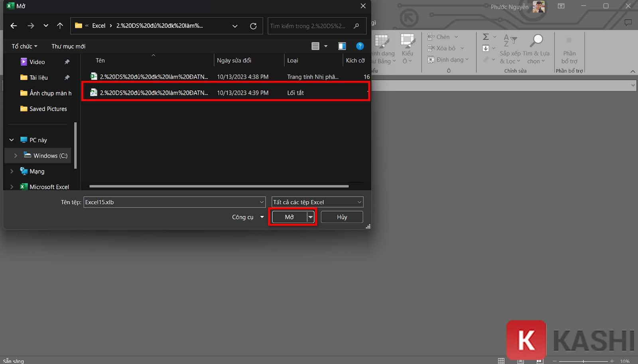This screenshot has height=364, width=638.
Task: Click the horizontal scrollbar in file list
Action: click(219, 186)
